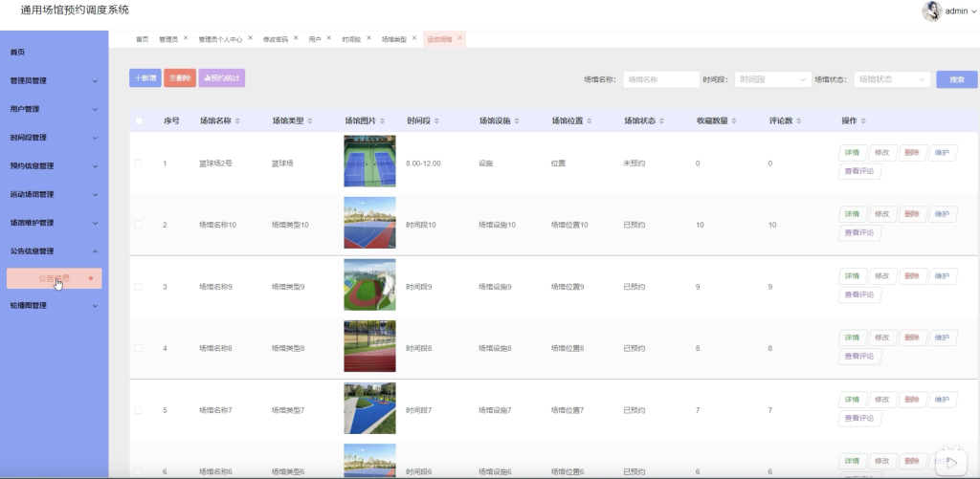Image resolution: width=980 pixels, height=479 pixels.
Task: Sort table by 场馆类型 column arrows
Action: [310, 121]
